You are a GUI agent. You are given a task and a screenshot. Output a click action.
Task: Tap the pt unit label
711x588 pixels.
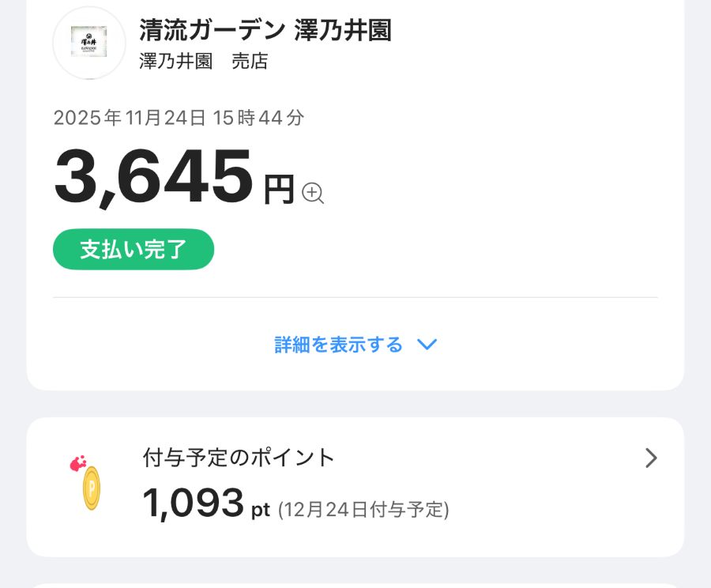coord(261,511)
